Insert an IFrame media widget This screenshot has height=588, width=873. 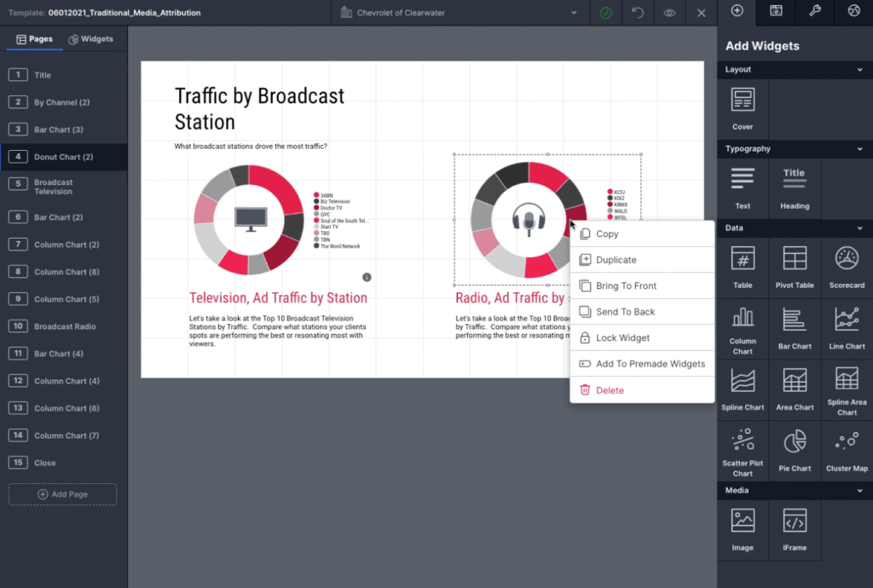point(795,528)
